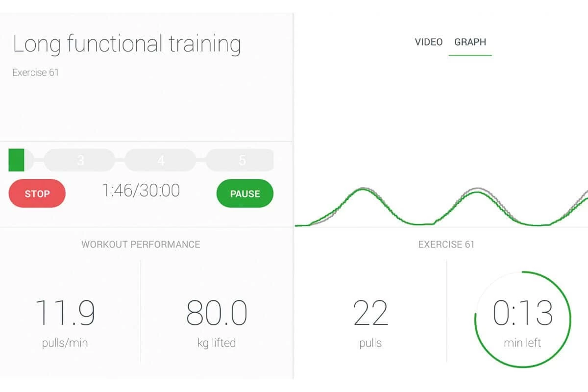Click the EXERCISE 61 graph label
The width and height of the screenshot is (588, 392).
click(x=447, y=245)
